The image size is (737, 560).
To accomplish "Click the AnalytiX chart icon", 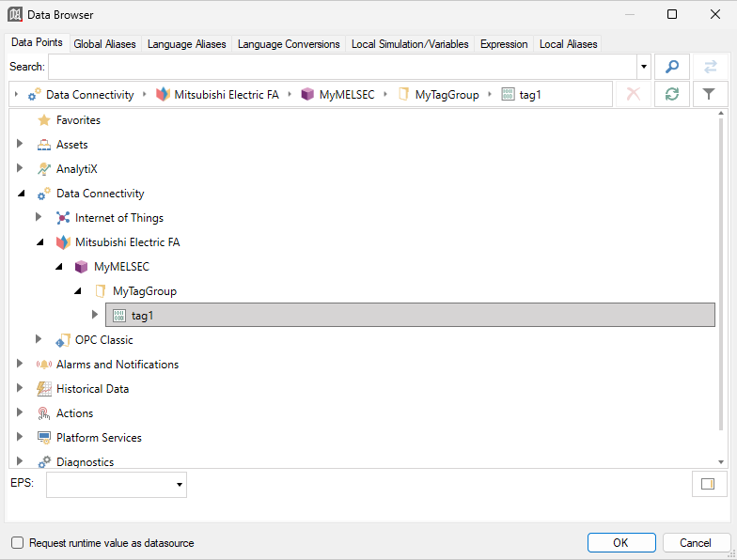I will click(44, 169).
